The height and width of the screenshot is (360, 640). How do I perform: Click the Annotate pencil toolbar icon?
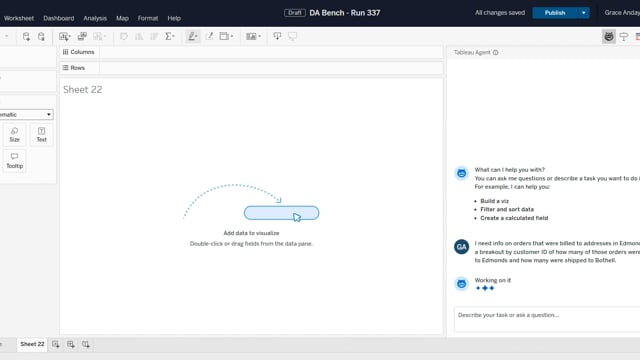[x=209, y=36]
